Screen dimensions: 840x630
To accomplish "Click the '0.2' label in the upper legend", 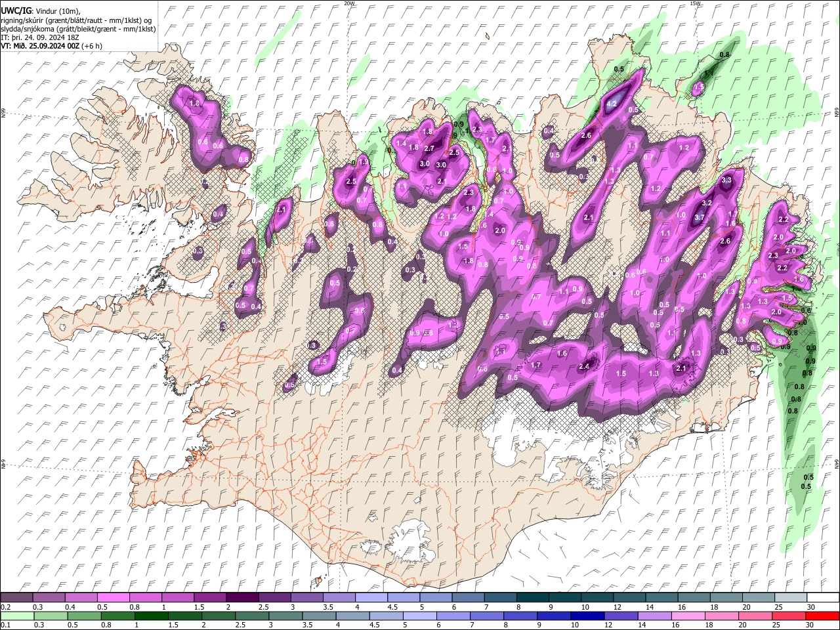I will (x=5, y=607).
